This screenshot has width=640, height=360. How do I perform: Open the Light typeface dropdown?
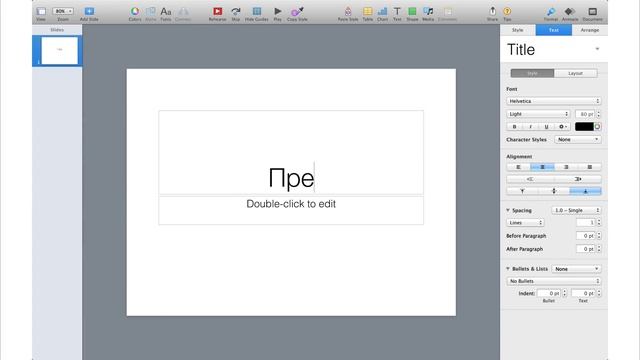[538, 114]
